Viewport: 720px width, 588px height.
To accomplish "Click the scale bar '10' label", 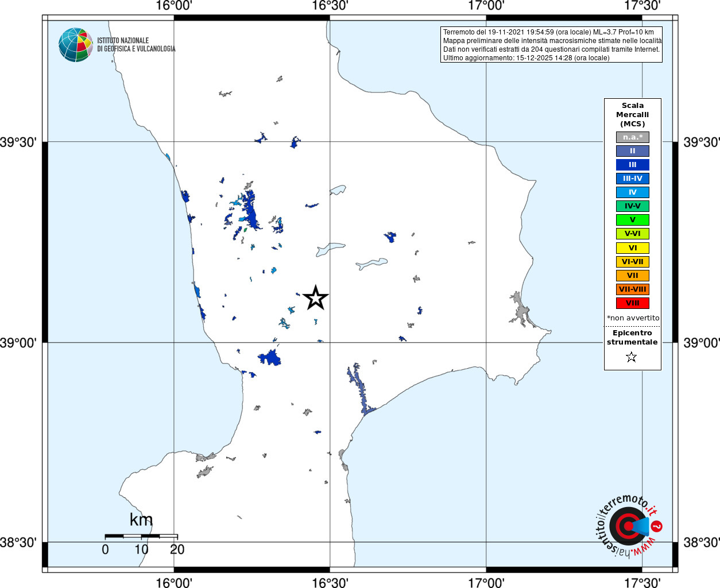I will pos(141,550).
